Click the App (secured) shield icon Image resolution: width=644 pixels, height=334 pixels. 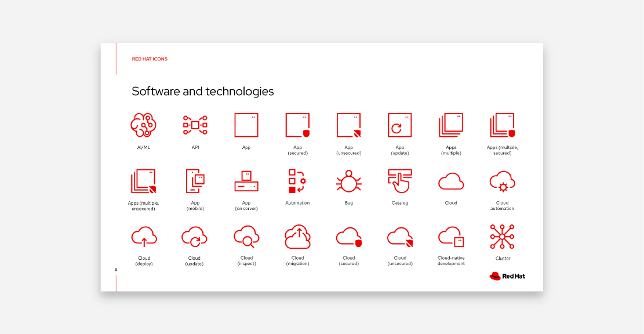coord(297,125)
